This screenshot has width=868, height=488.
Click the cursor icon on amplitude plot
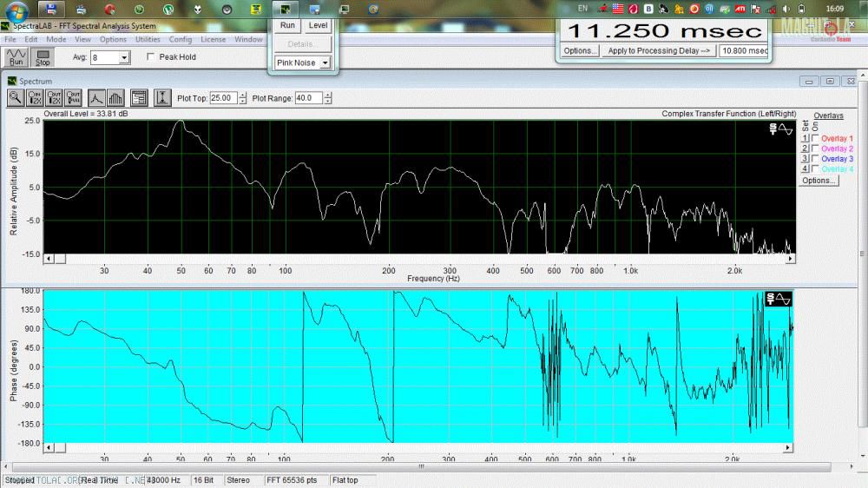[780, 129]
